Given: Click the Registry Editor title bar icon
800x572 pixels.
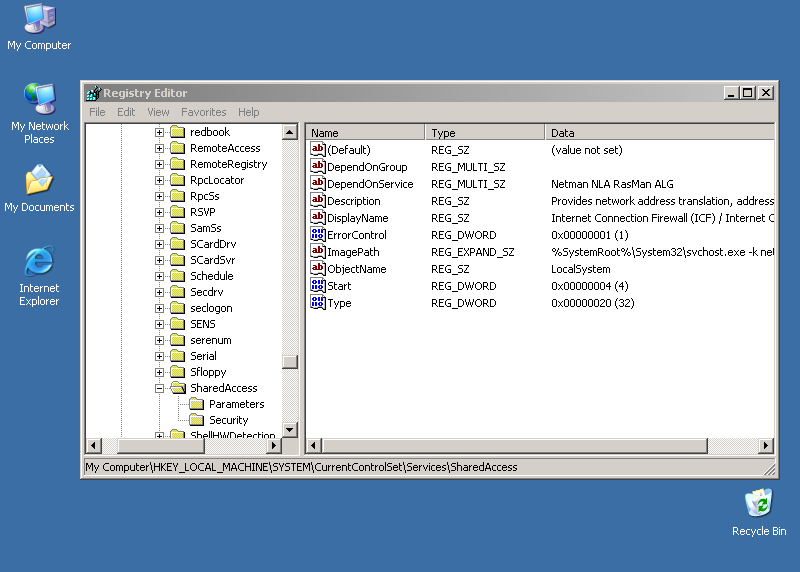Looking at the screenshot, I should tap(93, 93).
